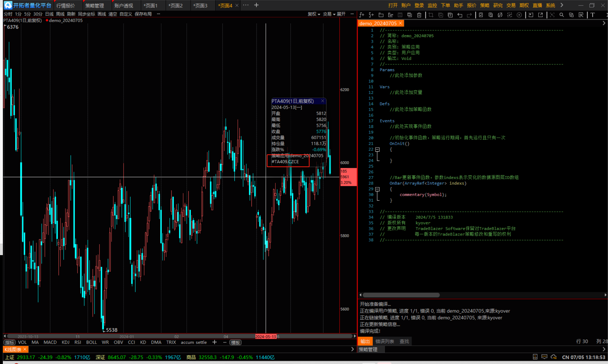Click the font T icon in editor toolbar
The height and width of the screenshot is (364, 608).
point(593,15)
